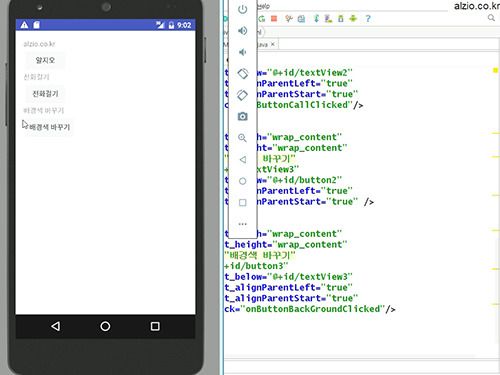Rotate emulator right using lower rotate icon
Viewport: 500px width, 375px height.
(242, 95)
